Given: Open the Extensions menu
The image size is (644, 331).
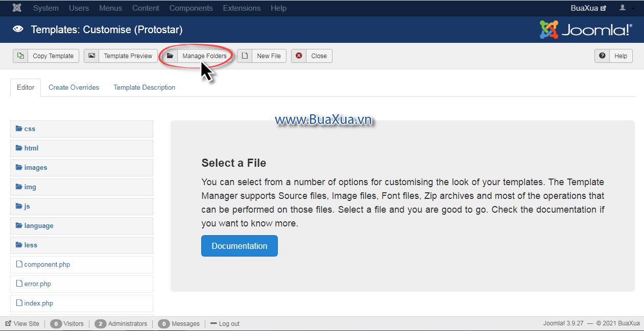Looking at the screenshot, I should [242, 8].
